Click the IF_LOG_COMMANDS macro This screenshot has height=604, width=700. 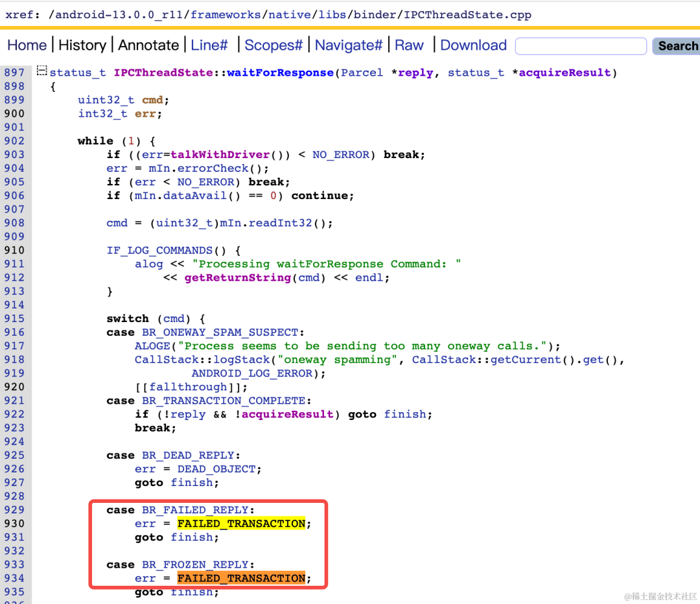[159, 250]
